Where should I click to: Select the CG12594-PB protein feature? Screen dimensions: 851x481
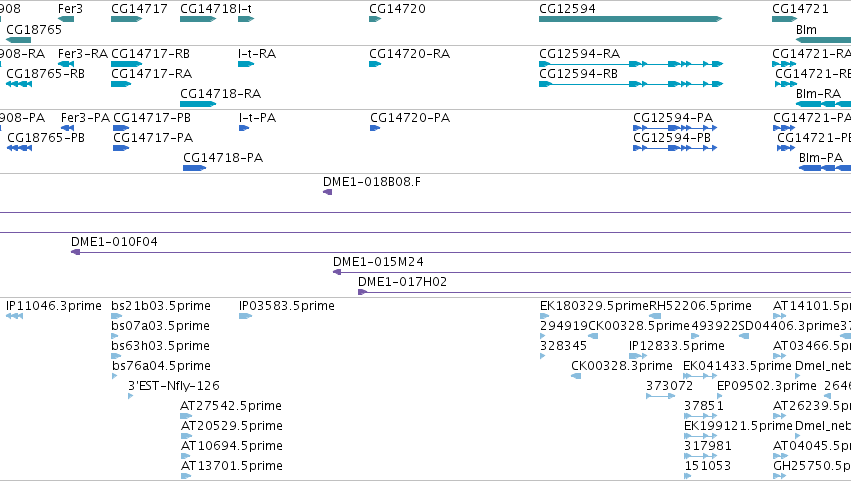click(x=675, y=148)
